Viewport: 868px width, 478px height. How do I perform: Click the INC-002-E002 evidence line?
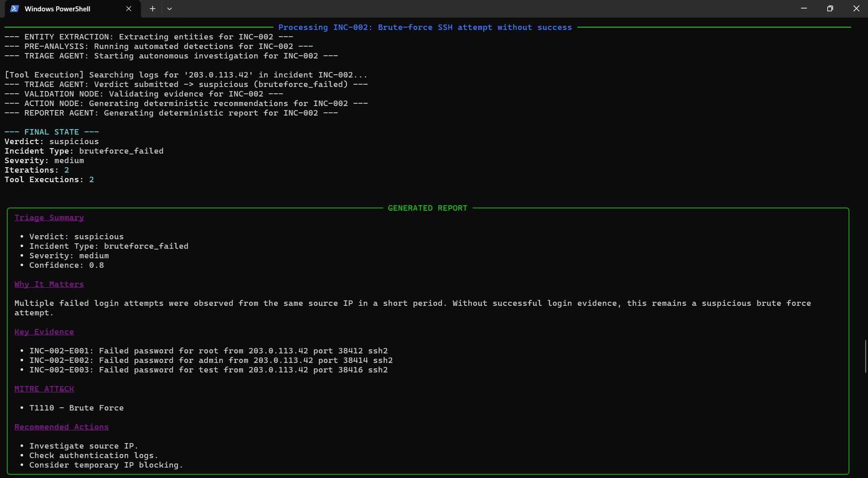coord(211,360)
